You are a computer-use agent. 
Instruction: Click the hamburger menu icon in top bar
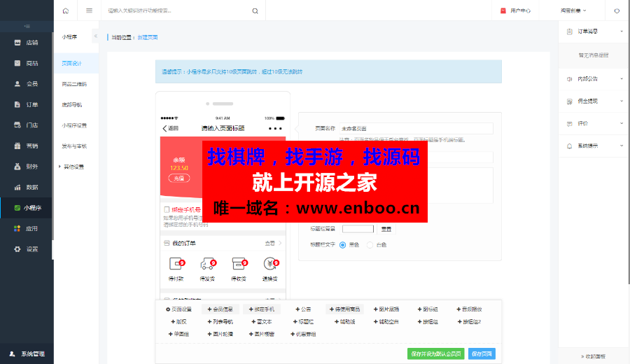pos(89,10)
